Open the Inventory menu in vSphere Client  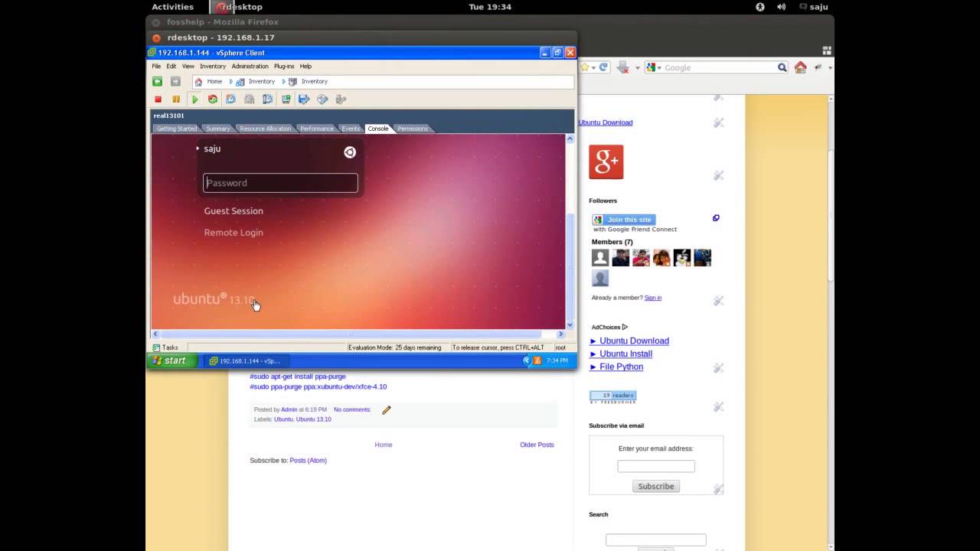pos(213,67)
